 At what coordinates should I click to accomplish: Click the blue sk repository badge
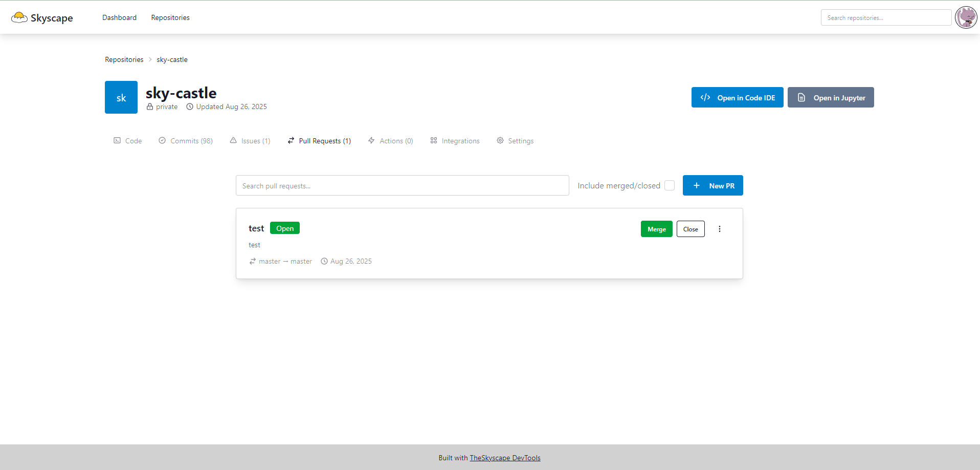(121, 97)
